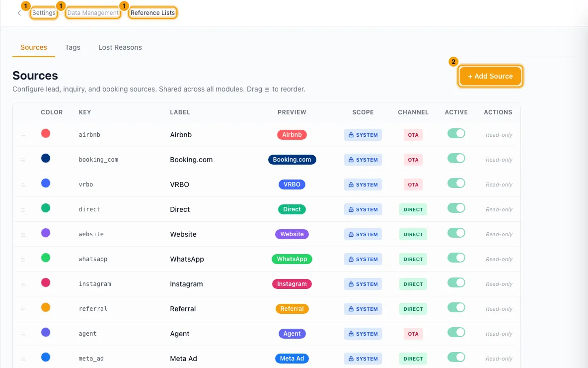
Task: Click the CHANNEL column header
Action: click(413, 112)
